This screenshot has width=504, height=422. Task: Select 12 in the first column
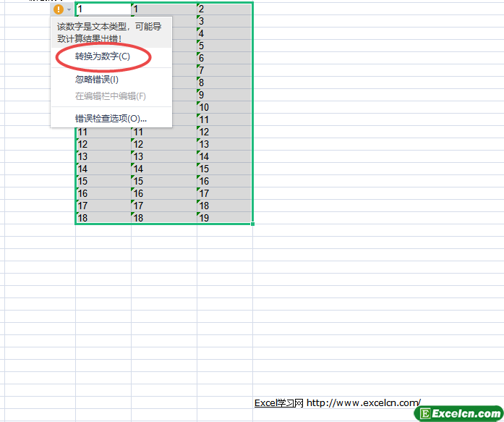pos(103,144)
